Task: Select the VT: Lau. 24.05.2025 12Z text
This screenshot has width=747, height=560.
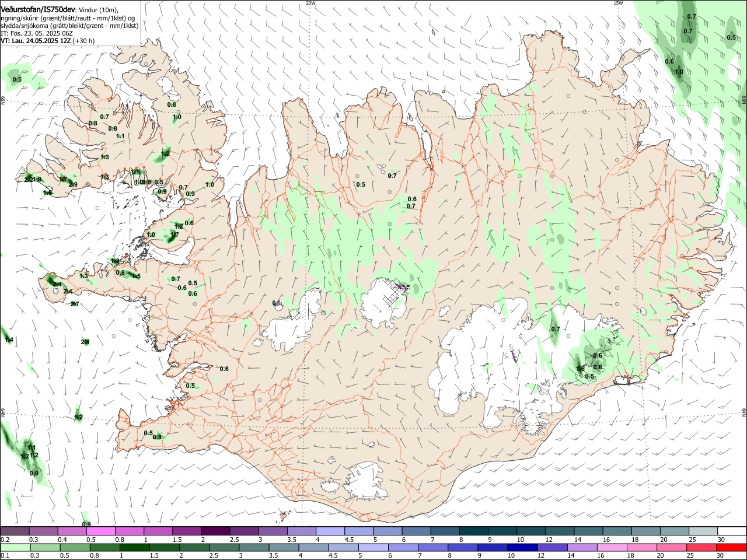Action: (x=36, y=41)
